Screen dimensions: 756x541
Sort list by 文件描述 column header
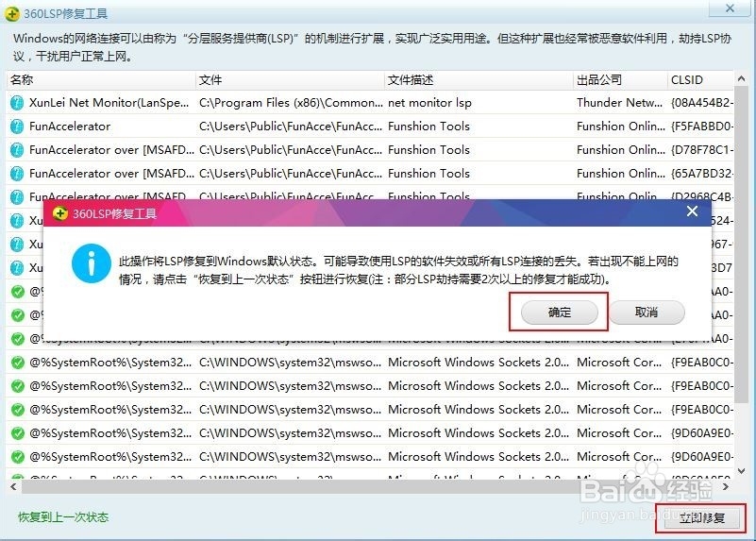[479, 80]
